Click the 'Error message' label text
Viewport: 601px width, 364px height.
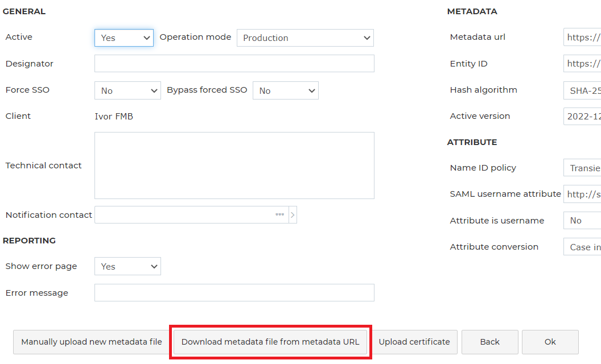point(37,293)
